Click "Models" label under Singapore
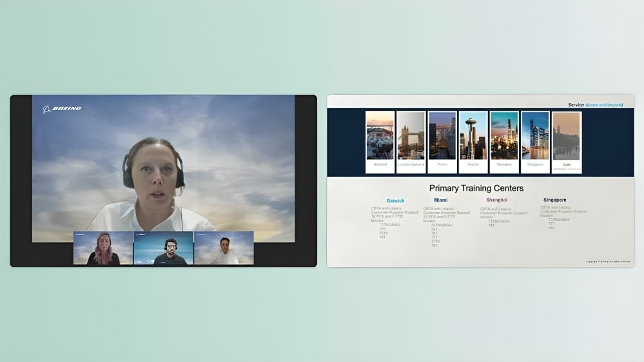644x362 pixels. [x=546, y=216]
